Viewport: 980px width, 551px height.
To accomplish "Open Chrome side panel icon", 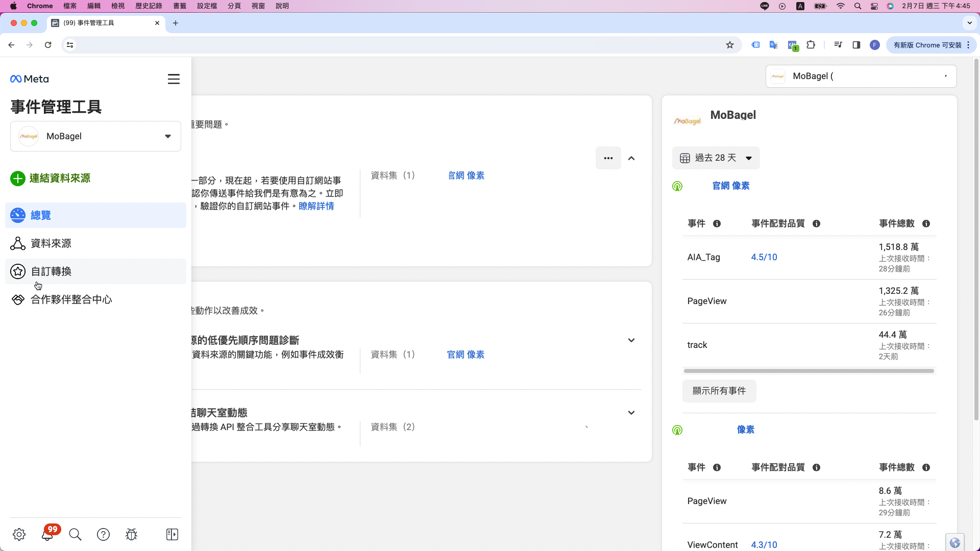I will click(x=856, y=45).
